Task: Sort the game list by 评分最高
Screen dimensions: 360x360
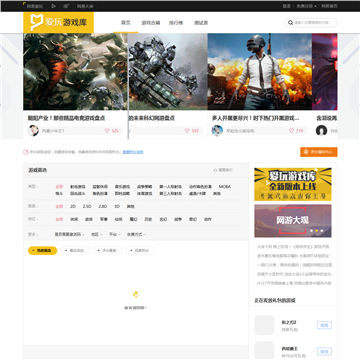Action: [x=108, y=250]
